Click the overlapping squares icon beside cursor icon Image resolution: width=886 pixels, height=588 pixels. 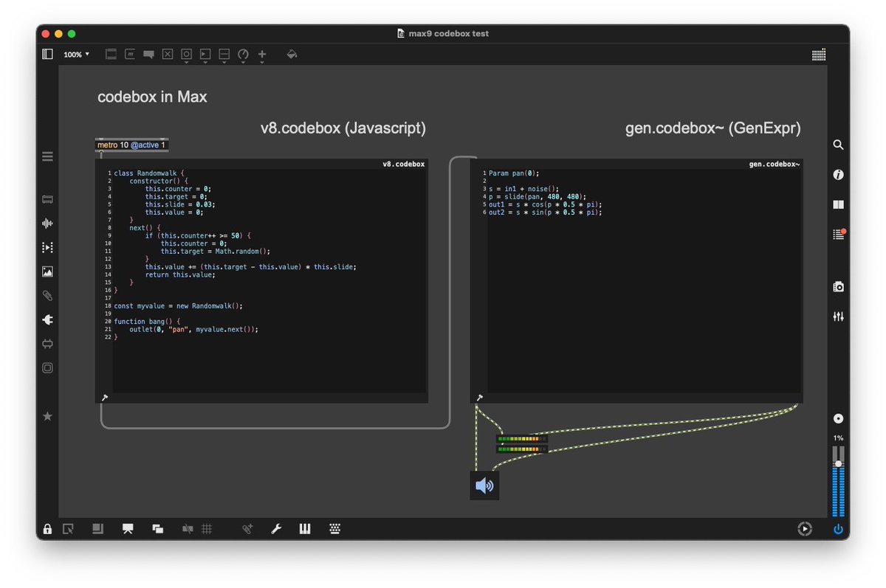97,529
